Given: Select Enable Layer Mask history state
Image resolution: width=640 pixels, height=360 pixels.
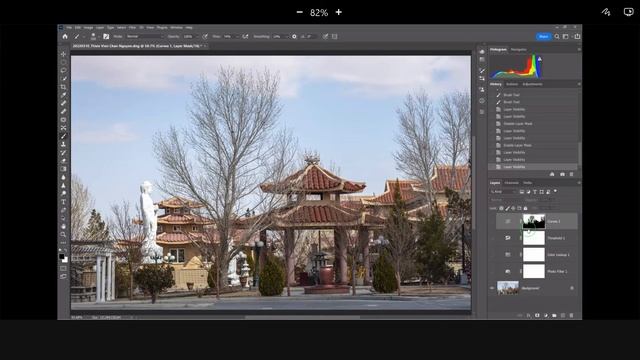Looking at the screenshot, I should 517,145.
